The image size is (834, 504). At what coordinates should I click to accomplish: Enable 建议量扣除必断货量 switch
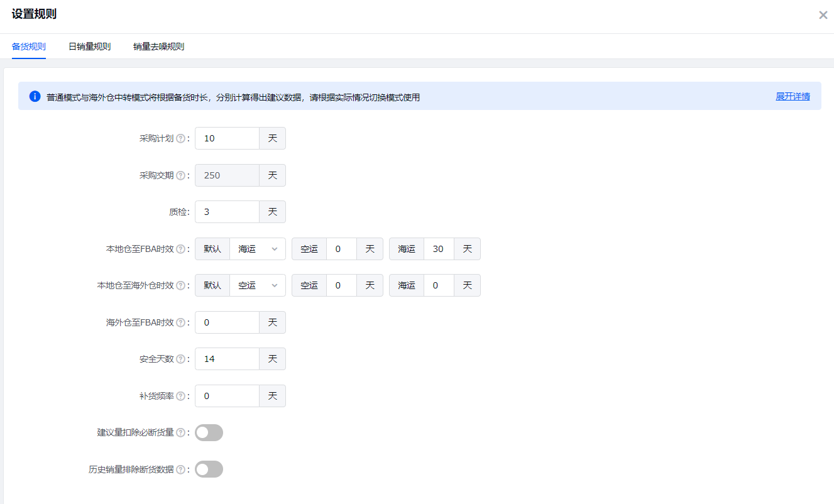coord(209,432)
